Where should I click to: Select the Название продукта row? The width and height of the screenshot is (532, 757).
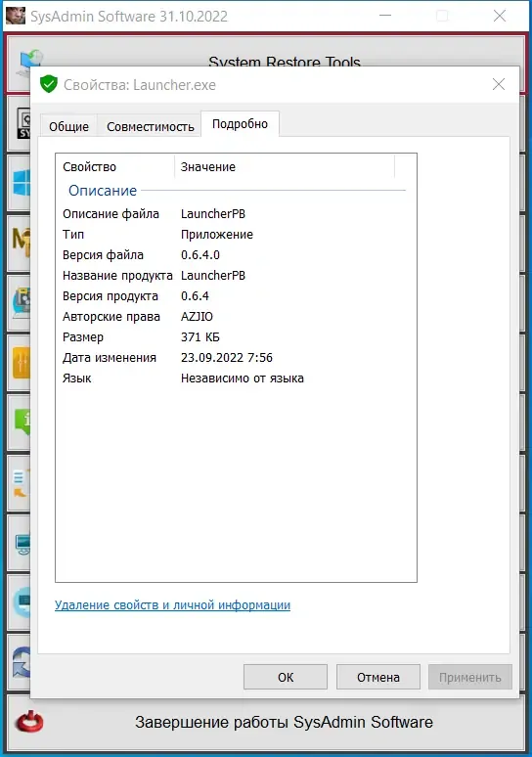234,275
